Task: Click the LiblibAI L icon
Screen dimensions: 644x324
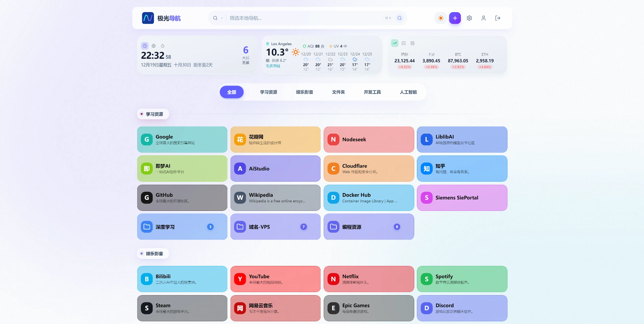Action: (427, 139)
